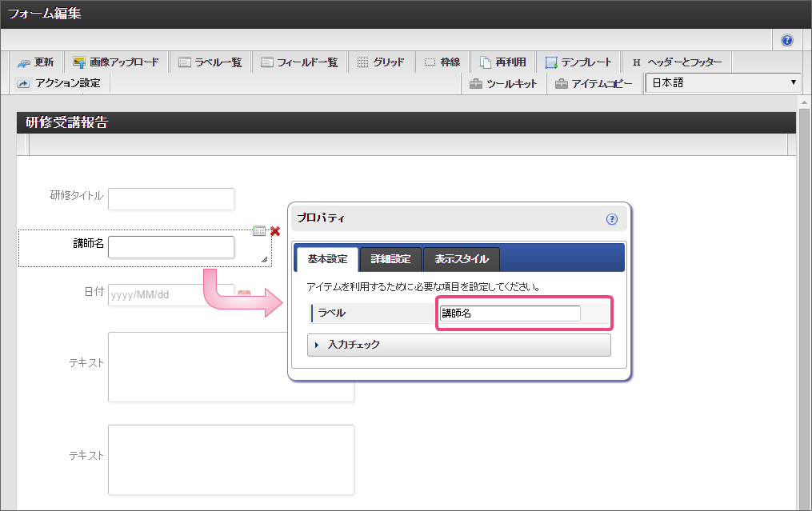
Task: Click the help icon in プロパティ dialog
Action: point(612,218)
